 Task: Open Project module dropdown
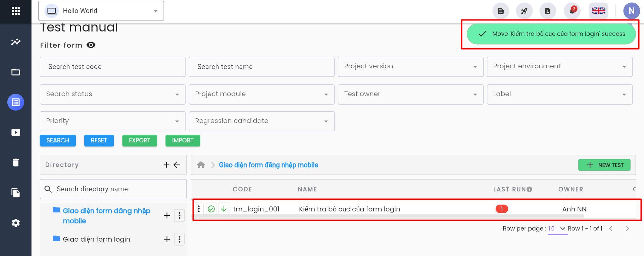click(x=261, y=94)
